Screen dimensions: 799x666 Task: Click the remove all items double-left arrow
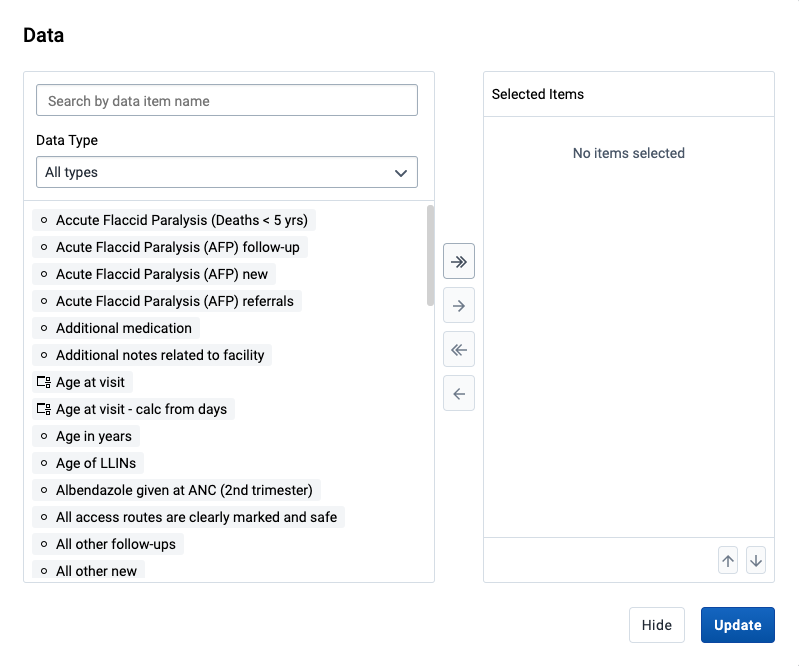459,350
